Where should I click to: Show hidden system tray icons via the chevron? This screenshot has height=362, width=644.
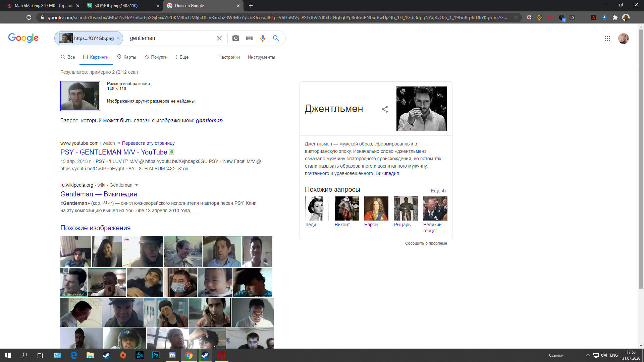pyautogui.click(x=588, y=355)
